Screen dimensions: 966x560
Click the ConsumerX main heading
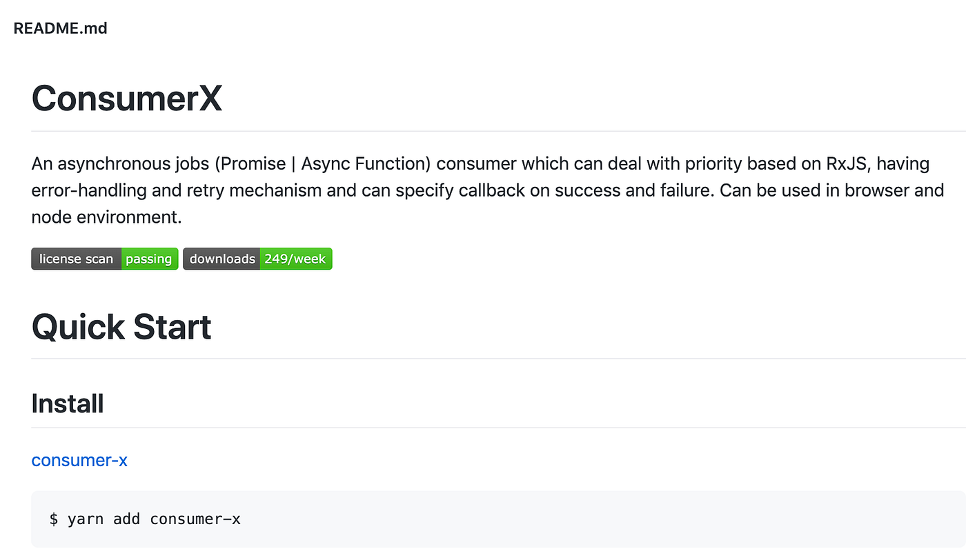(x=127, y=98)
